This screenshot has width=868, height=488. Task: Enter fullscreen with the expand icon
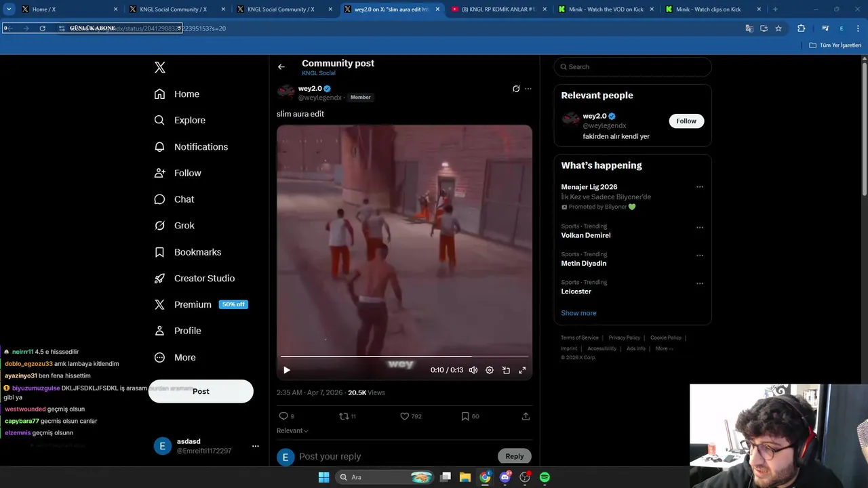pyautogui.click(x=522, y=370)
